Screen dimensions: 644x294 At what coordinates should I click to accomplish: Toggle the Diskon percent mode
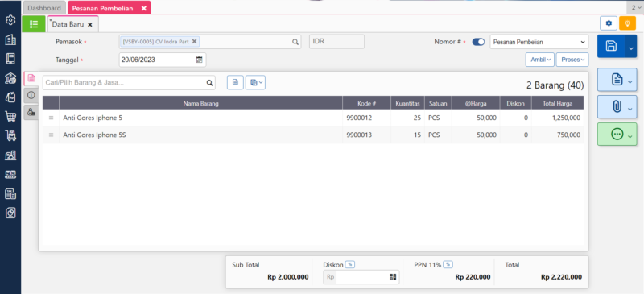(350, 265)
